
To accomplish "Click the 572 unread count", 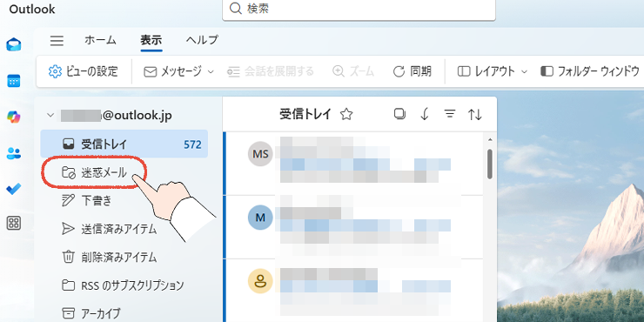I will pyautogui.click(x=192, y=144).
